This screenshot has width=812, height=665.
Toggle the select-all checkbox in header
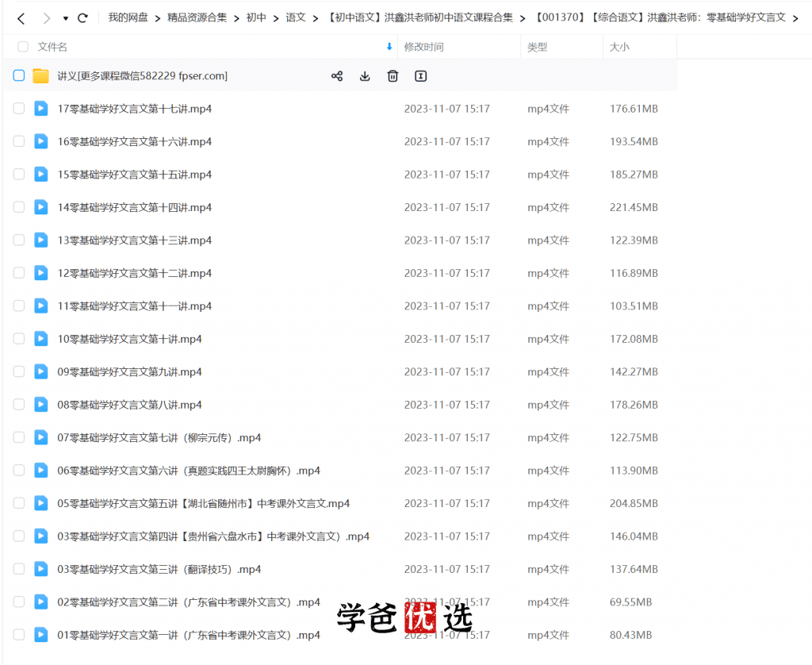tap(23, 47)
